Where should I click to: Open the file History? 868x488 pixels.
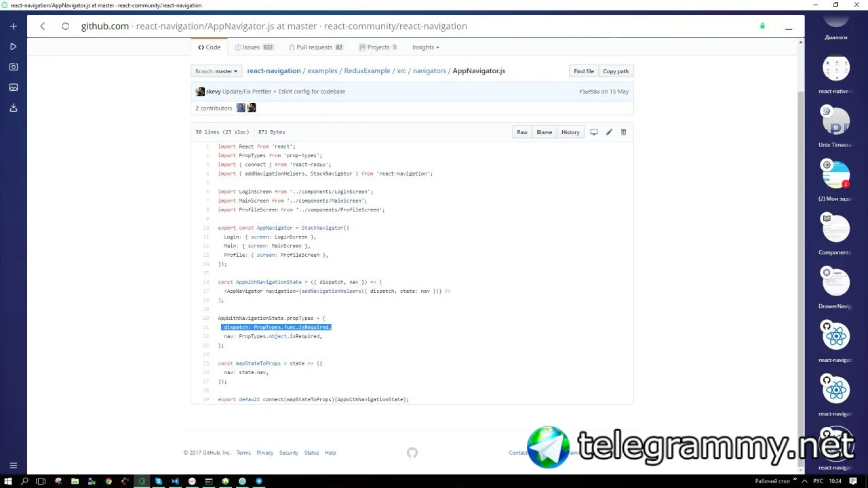point(570,132)
